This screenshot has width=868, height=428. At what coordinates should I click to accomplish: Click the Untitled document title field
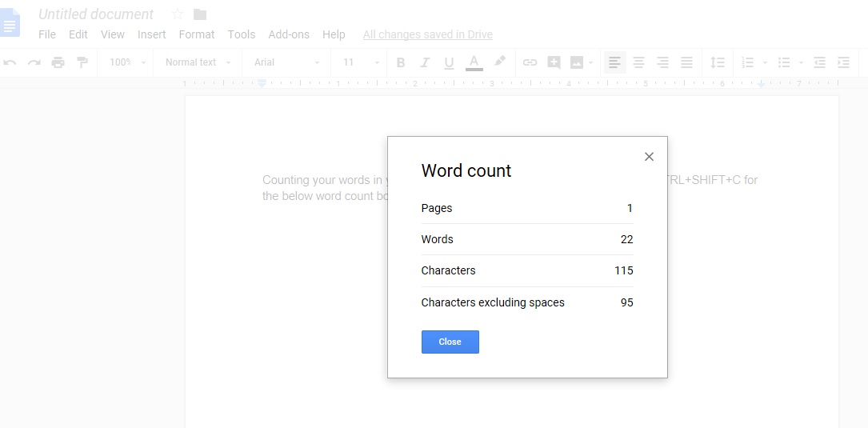tap(96, 14)
